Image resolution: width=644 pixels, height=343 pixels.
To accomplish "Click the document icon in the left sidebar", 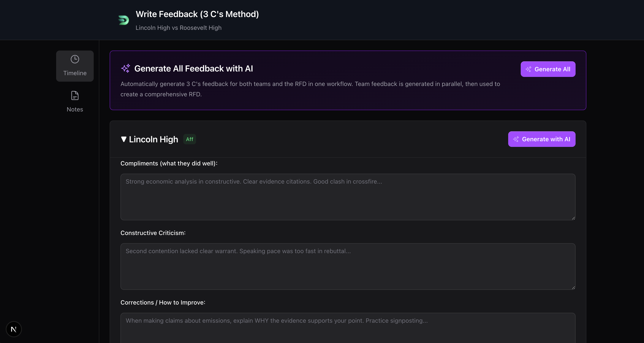I will [x=74, y=95].
